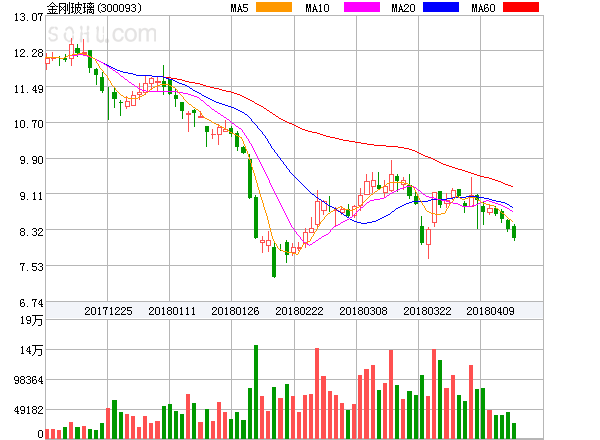Click the 8.32 price axis label
The width and height of the screenshot is (600, 440).
click(31, 232)
